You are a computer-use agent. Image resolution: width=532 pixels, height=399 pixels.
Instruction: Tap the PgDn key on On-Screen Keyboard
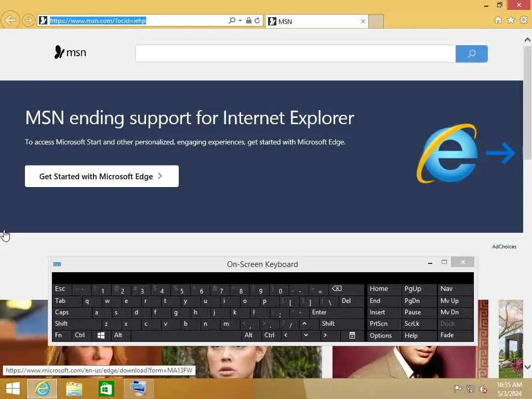point(419,301)
